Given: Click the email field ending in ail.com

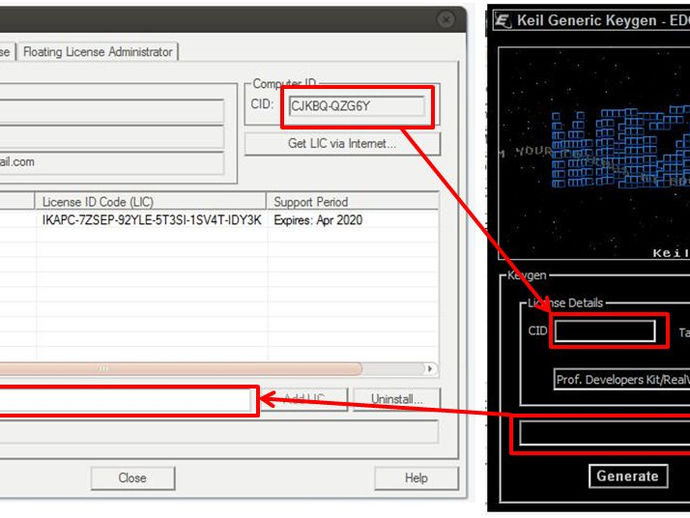Looking at the screenshot, I should [112, 162].
